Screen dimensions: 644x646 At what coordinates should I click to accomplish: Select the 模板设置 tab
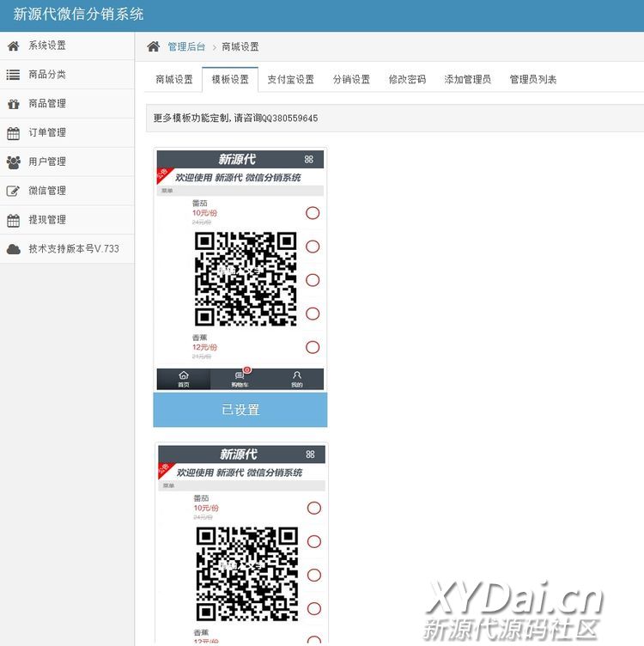[x=230, y=79]
